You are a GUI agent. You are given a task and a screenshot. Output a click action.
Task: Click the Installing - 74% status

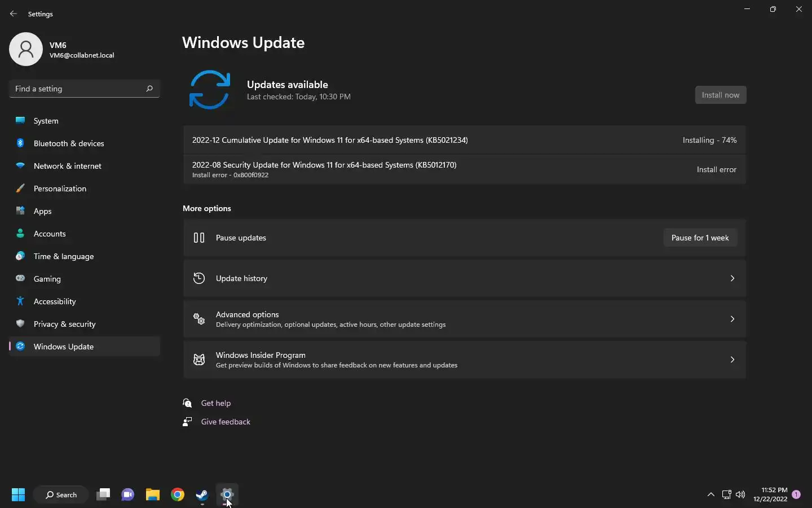(709, 140)
